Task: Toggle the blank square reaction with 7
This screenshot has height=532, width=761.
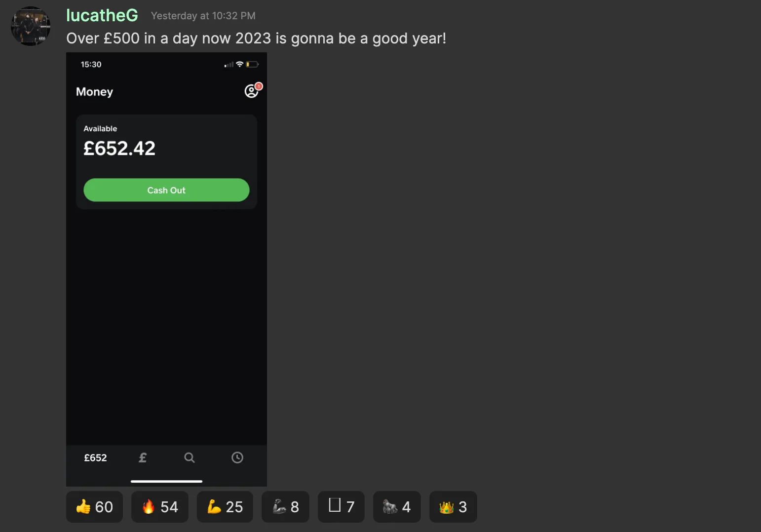Action: pos(341,507)
